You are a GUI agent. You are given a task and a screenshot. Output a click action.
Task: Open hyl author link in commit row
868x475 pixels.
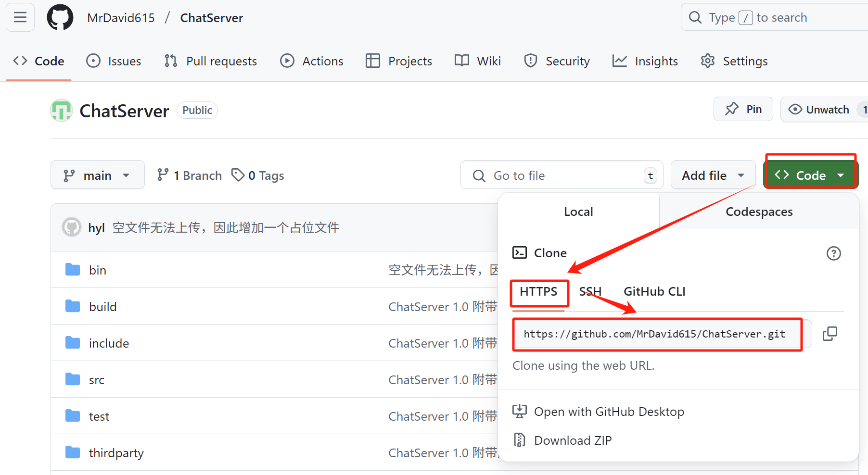(x=96, y=228)
